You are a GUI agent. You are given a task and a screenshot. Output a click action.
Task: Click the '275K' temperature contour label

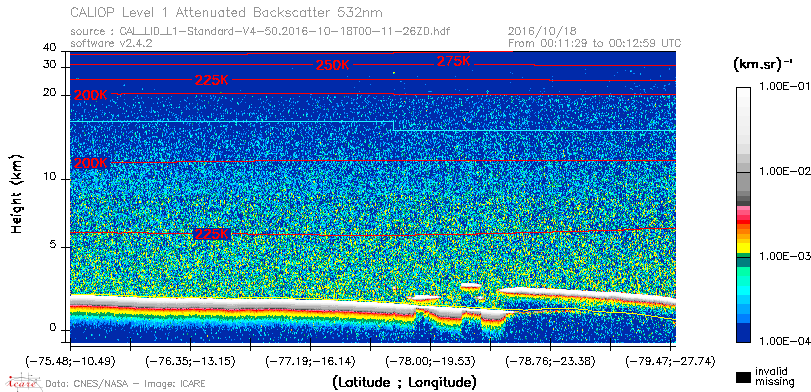(x=454, y=61)
